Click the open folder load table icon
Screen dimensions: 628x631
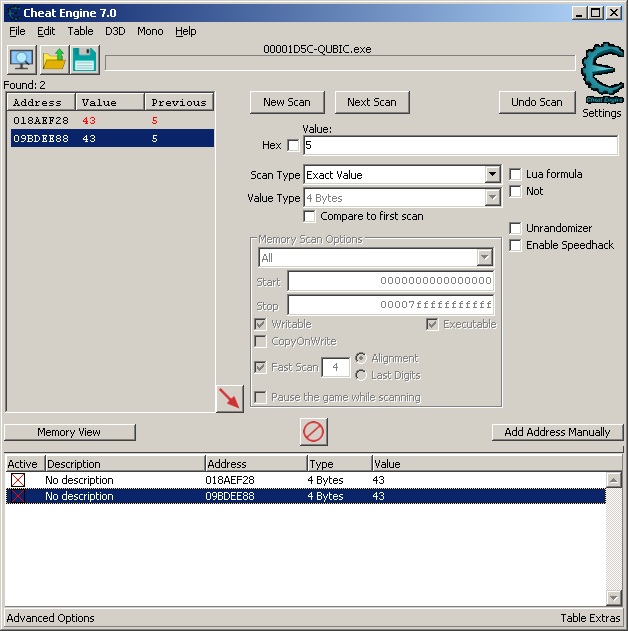(53, 60)
